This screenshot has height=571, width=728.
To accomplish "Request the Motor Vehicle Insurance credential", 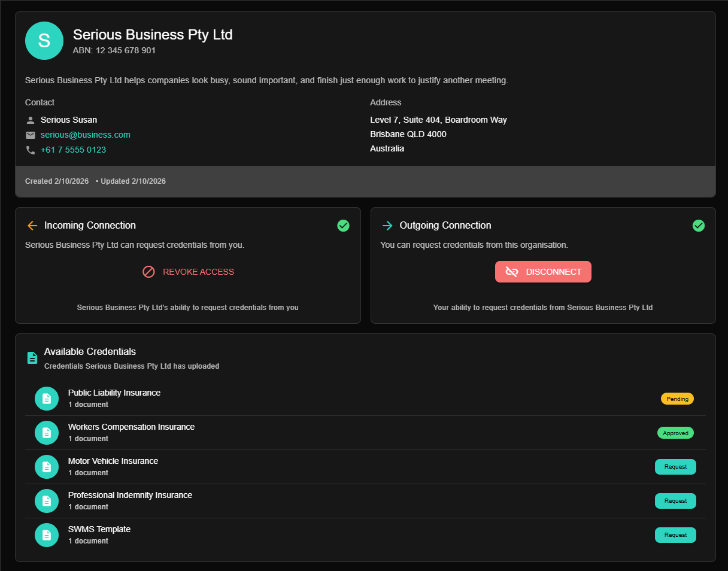I will pyautogui.click(x=675, y=467).
